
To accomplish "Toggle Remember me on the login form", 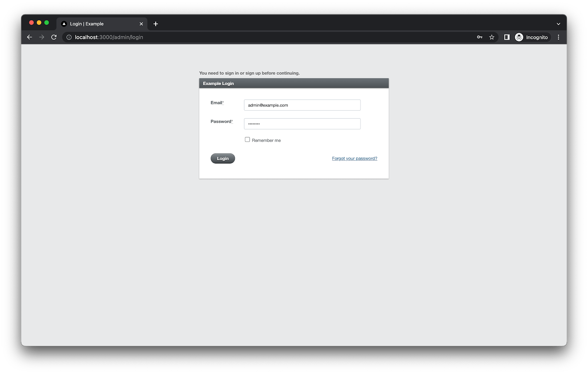I will click(x=247, y=139).
